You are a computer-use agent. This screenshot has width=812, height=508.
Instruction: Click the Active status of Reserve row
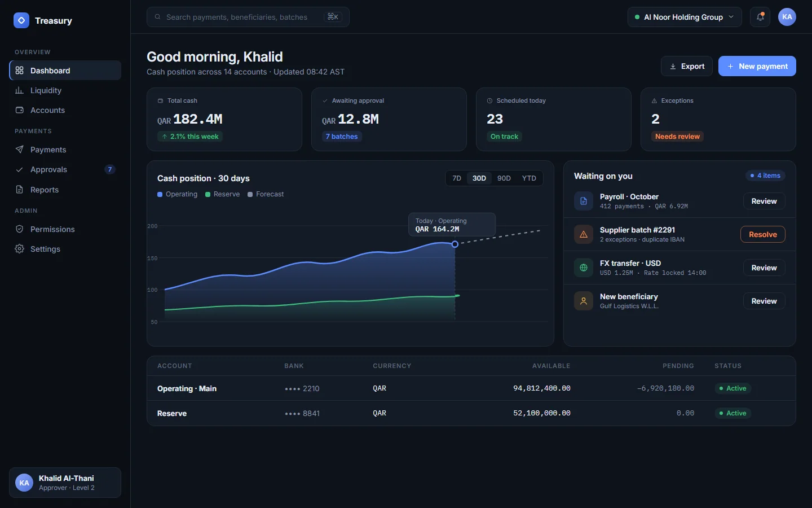click(x=733, y=413)
